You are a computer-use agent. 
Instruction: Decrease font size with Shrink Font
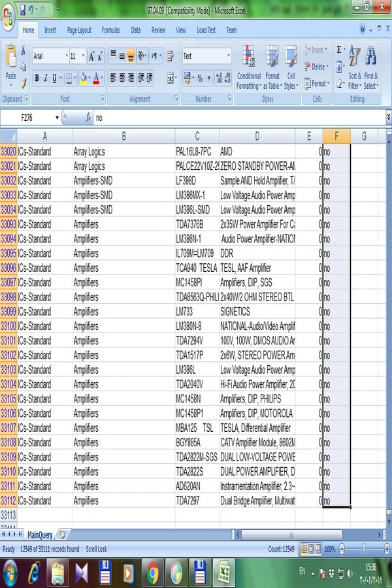[x=99, y=57]
